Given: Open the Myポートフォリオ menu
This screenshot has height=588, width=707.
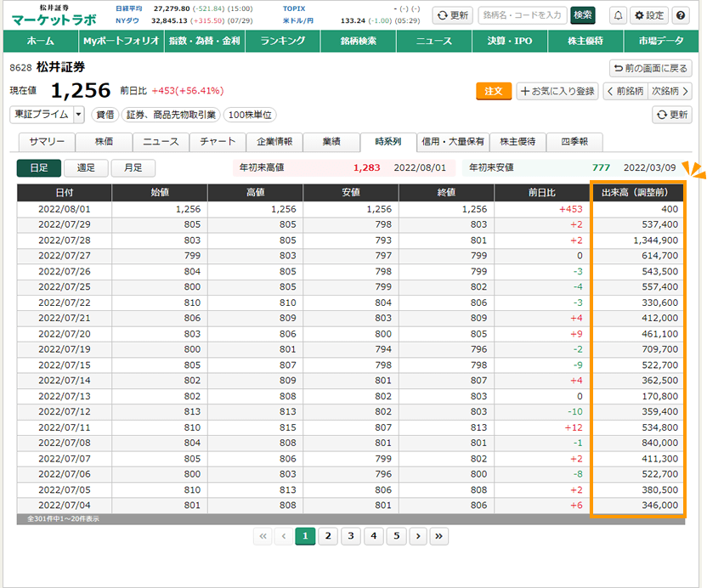Looking at the screenshot, I should [x=122, y=41].
